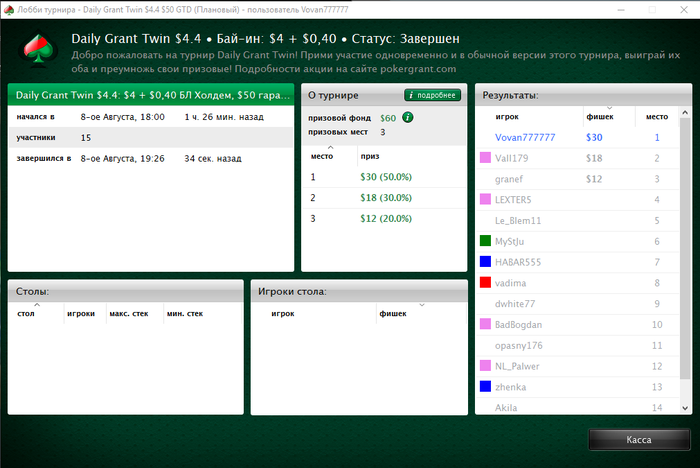The width and height of the screenshot is (700, 468).
Task: Click the 'приз' column header
Action: point(370,156)
